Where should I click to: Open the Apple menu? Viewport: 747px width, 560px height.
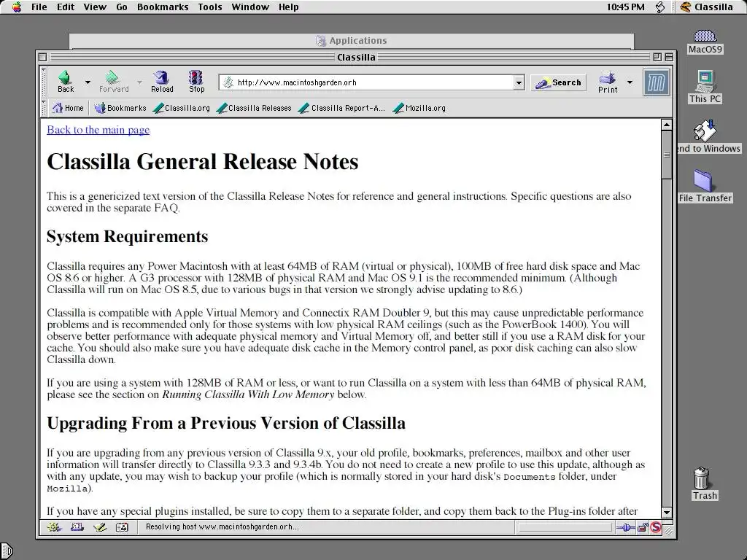(17, 7)
